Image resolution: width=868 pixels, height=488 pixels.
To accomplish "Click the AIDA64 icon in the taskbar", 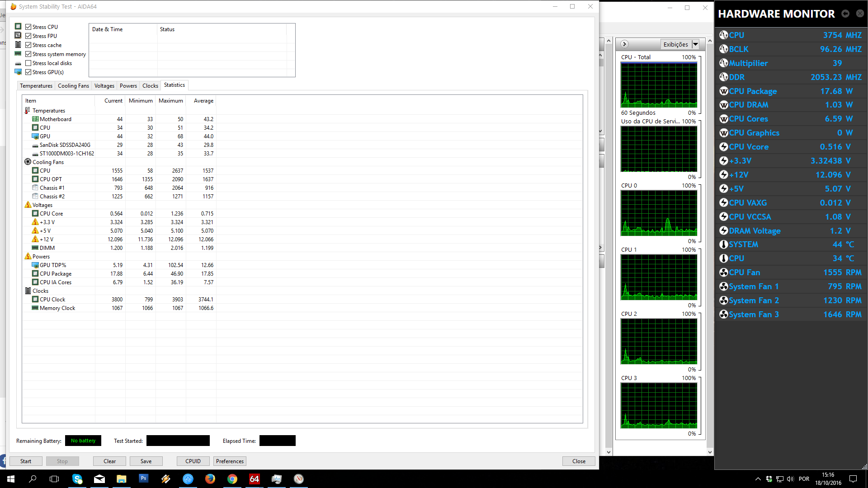I will coord(255,479).
